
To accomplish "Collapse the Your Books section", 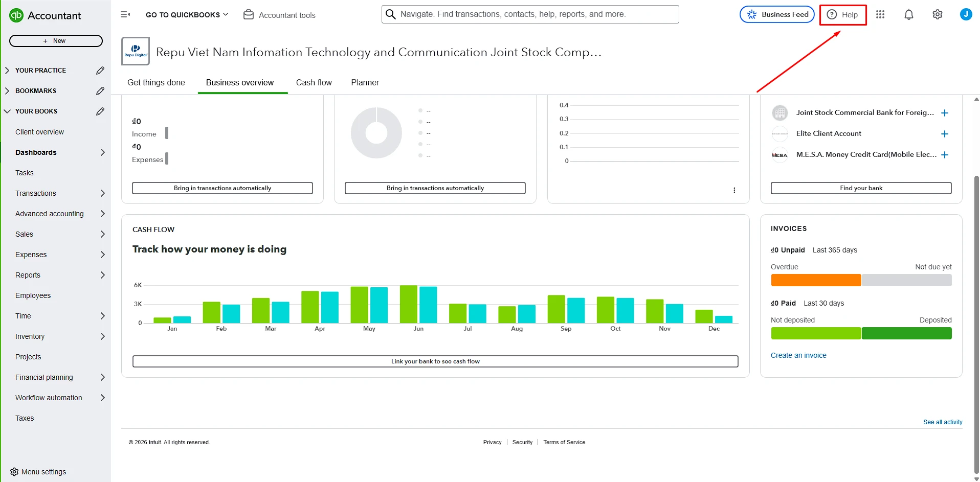I will click(7, 111).
